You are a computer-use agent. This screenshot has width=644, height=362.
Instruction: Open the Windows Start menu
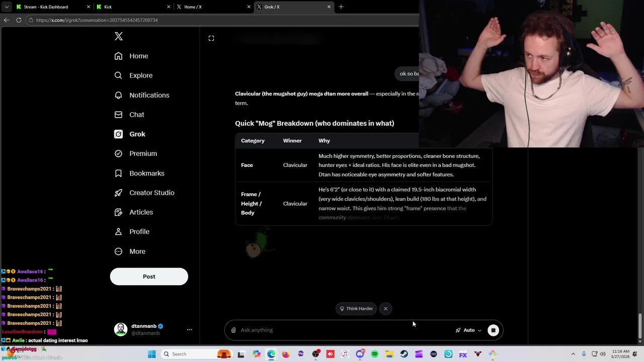coord(151,354)
